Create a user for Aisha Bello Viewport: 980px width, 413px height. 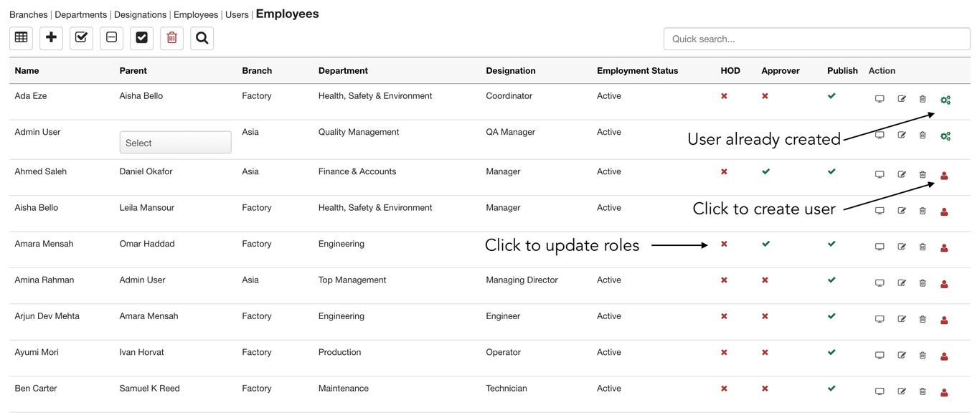(x=944, y=212)
